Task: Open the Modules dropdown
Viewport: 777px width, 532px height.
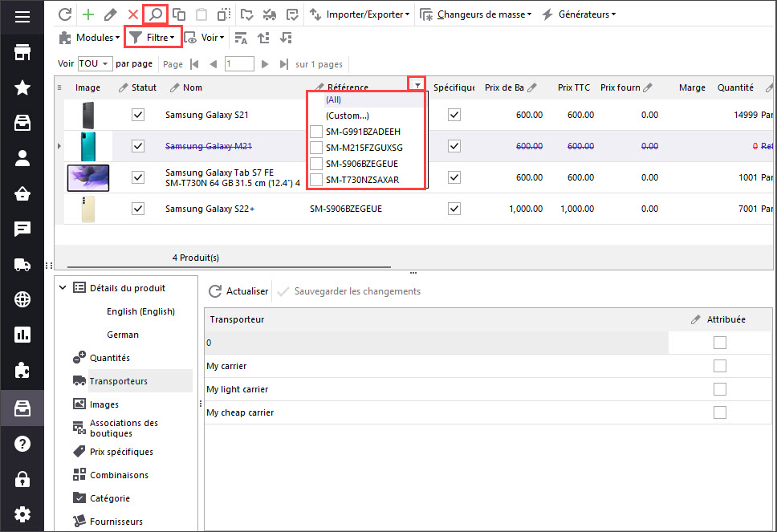Action: tap(89, 38)
